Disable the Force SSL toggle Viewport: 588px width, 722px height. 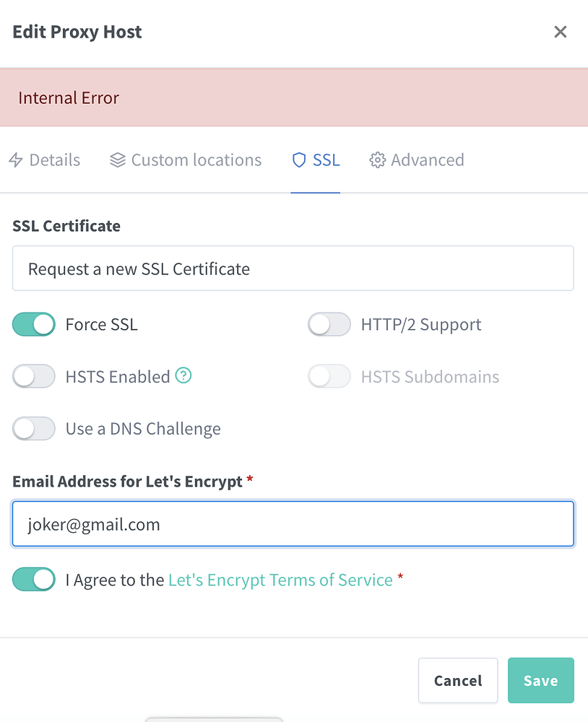[33, 324]
